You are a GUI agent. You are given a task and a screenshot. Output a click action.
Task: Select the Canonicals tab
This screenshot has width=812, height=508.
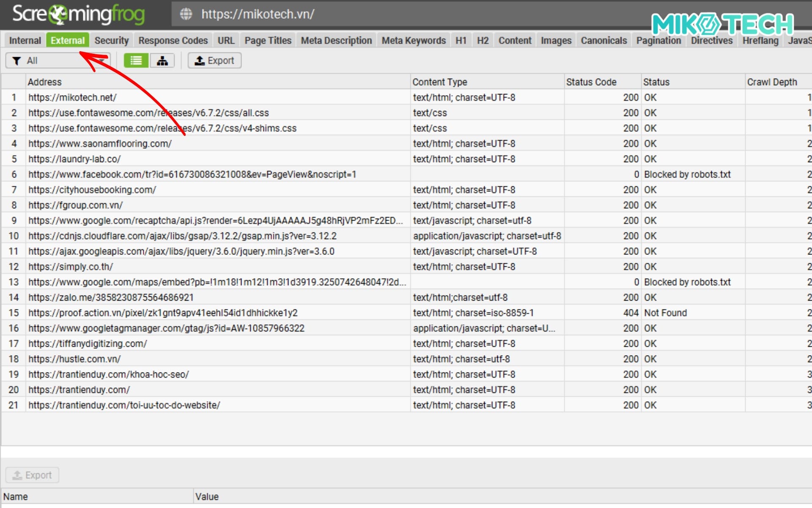pyautogui.click(x=604, y=41)
